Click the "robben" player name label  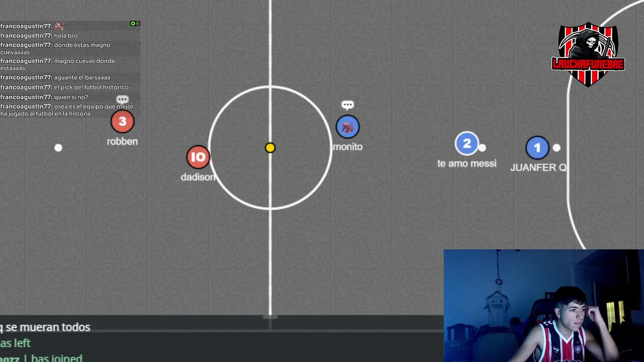(x=122, y=142)
